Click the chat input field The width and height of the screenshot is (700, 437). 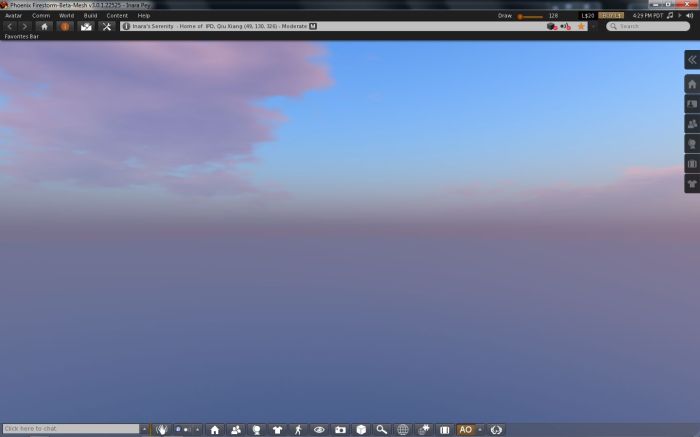coord(70,429)
